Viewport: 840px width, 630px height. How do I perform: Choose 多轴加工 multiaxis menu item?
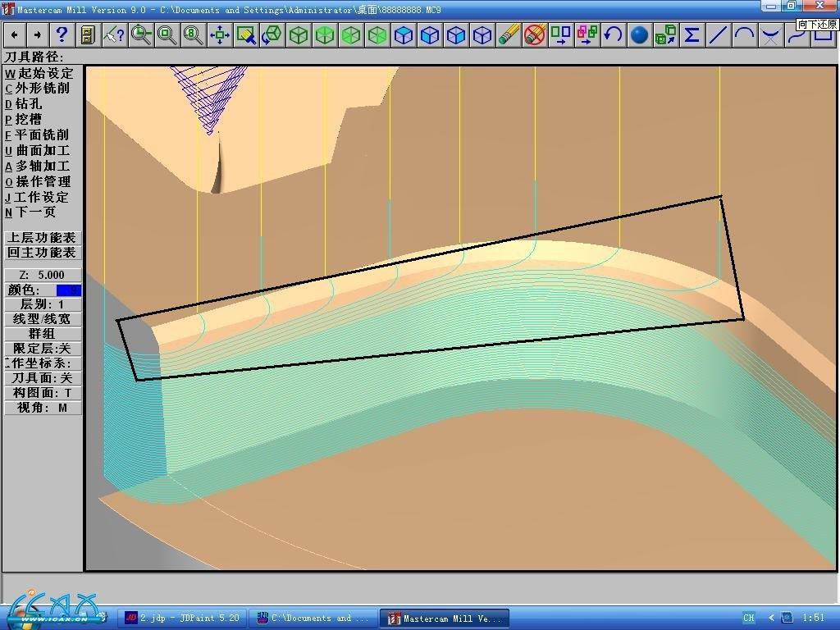pos(38,166)
